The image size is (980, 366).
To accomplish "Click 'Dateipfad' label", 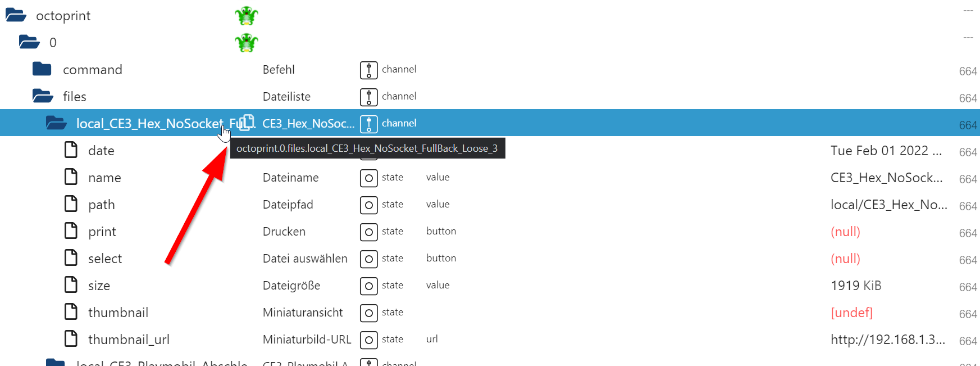I will 288,205.
